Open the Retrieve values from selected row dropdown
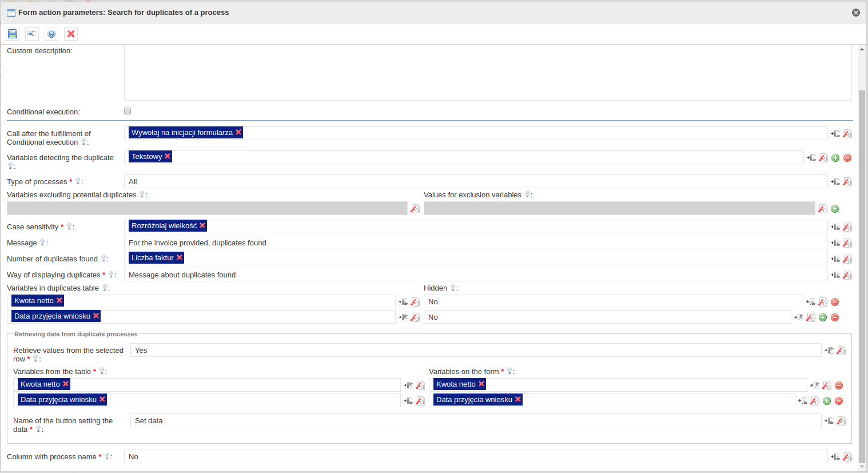Viewport: 868px width, 473px height. point(476,350)
